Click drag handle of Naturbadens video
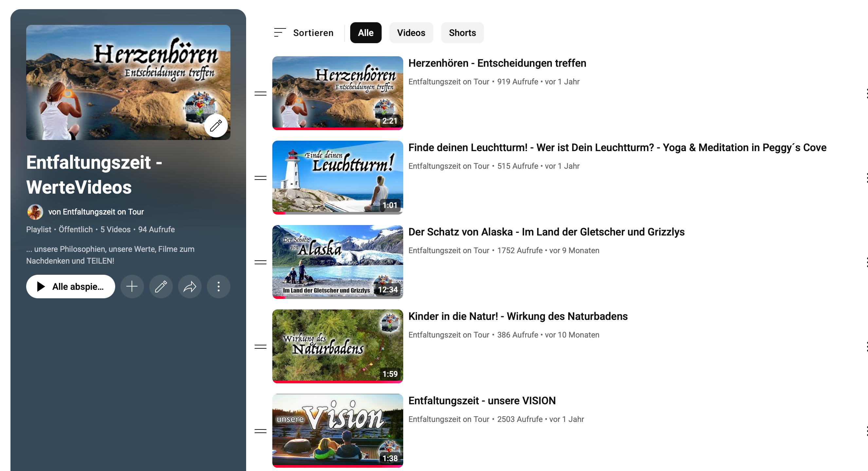868x471 pixels. point(260,347)
